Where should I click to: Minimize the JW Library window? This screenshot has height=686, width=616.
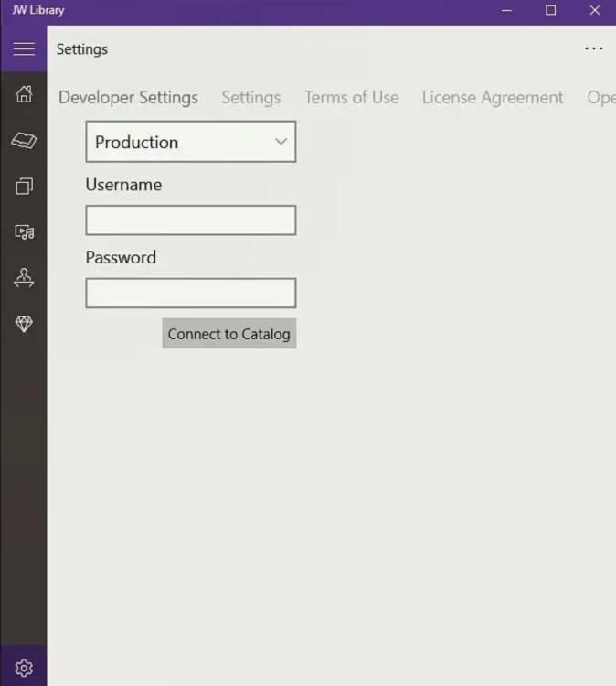pos(507,11)
